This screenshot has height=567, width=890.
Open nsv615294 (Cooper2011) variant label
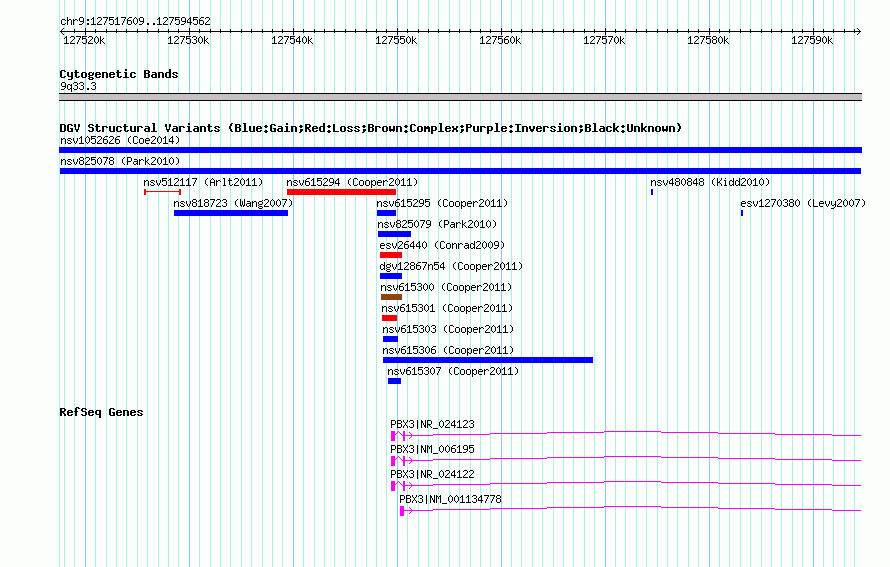(x=352, y=182)
